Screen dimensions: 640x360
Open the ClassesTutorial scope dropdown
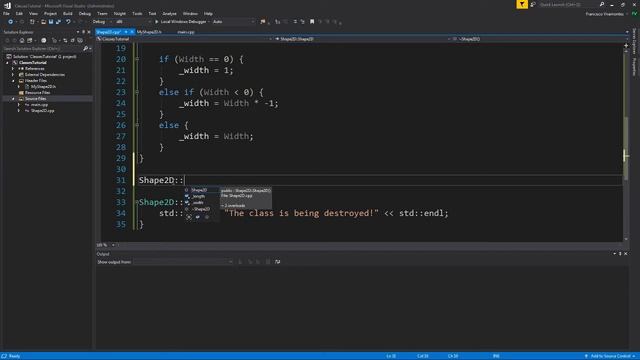click(184, 39)
